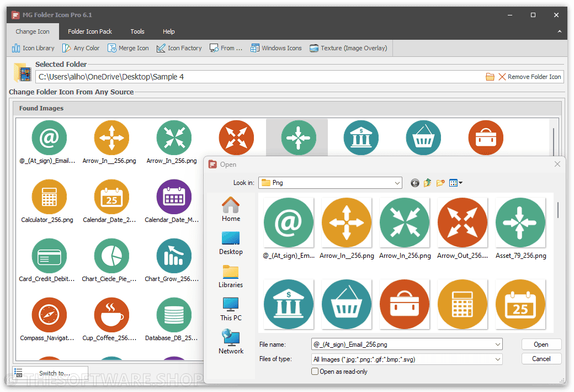The width and height of the screenshot is (574, 392).
Task: Expand the File name dropdown arrow
Action: [497, 345]
